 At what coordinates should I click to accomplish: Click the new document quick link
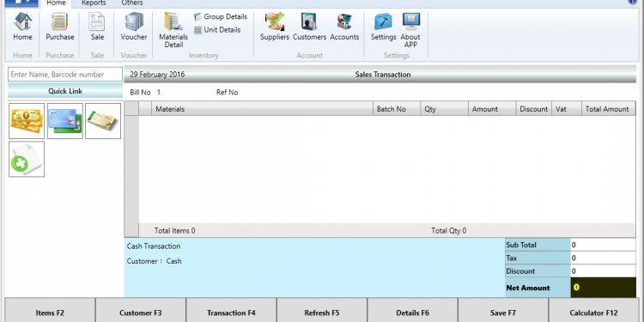click(x=27, y=159)
